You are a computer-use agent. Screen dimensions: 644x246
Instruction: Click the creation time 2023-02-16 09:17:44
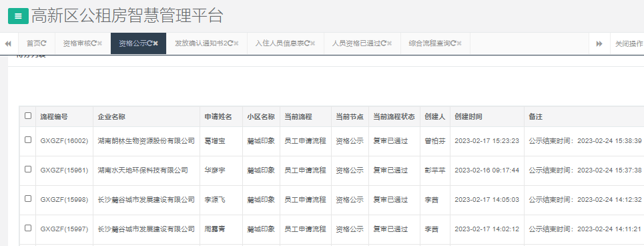(x=487, y=170)
